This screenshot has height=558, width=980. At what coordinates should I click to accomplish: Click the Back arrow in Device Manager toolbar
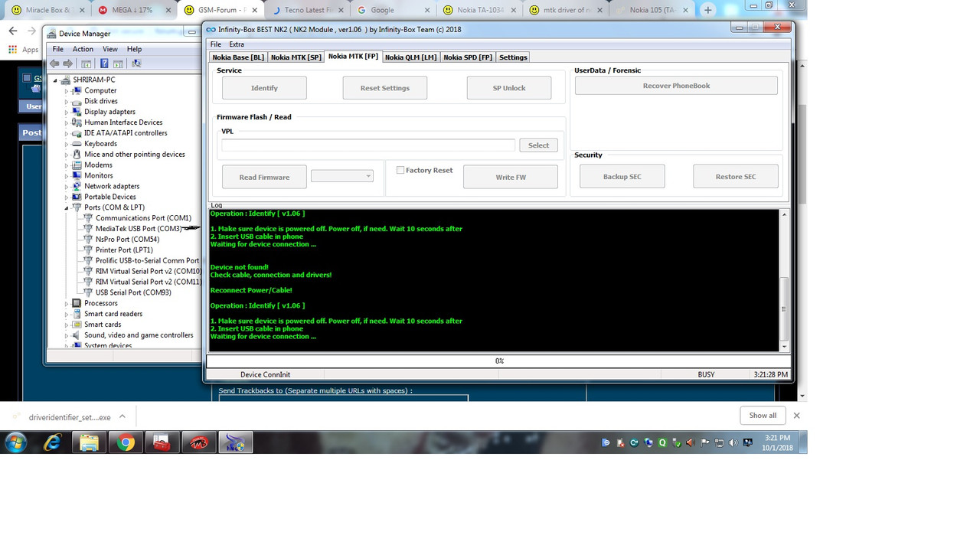54,64
